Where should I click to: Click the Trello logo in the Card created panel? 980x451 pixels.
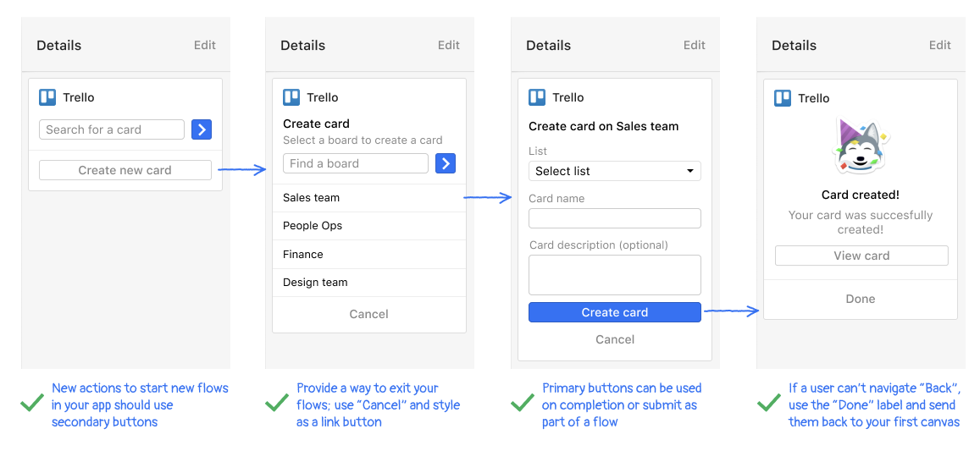[783, 98]
